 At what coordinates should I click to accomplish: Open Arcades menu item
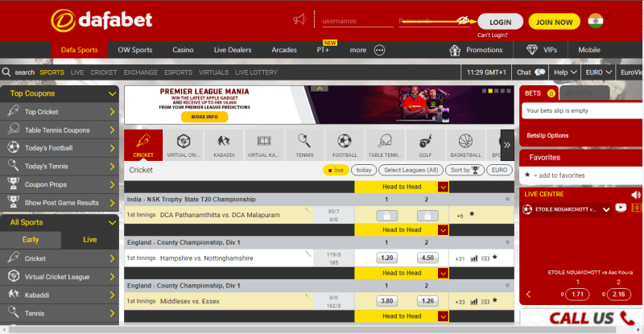tap(284, 50)
